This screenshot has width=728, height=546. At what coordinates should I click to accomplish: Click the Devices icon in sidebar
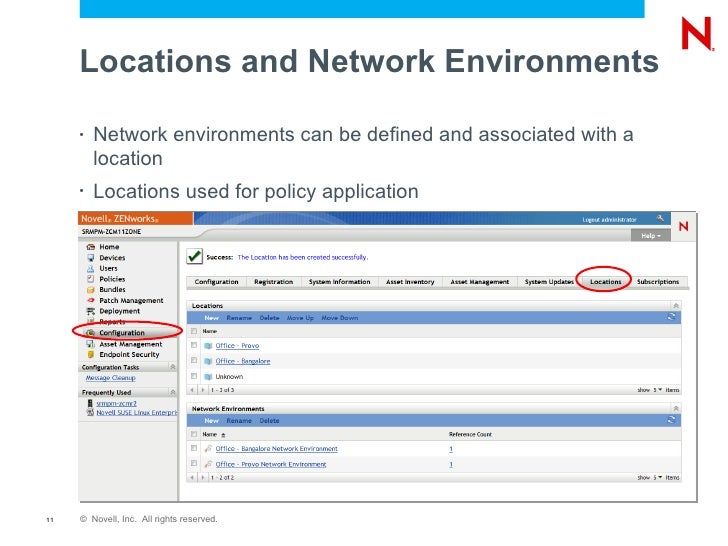pos(91,258)
